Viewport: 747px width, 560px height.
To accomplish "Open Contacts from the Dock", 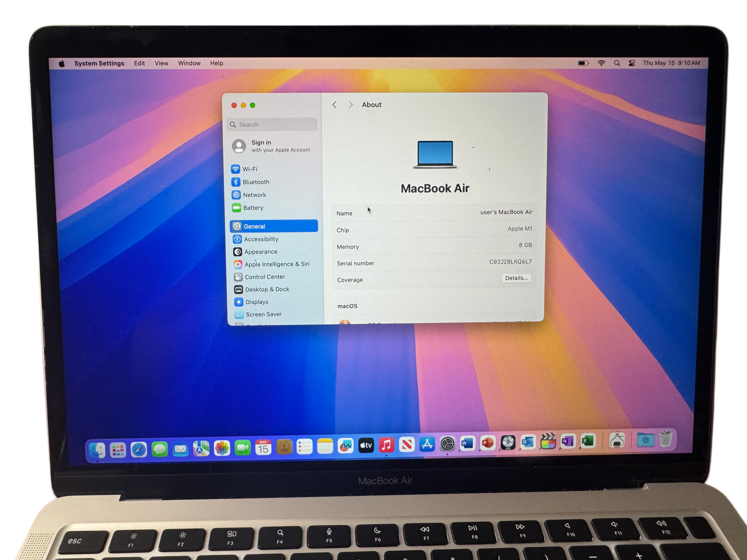I will point(284,447).
